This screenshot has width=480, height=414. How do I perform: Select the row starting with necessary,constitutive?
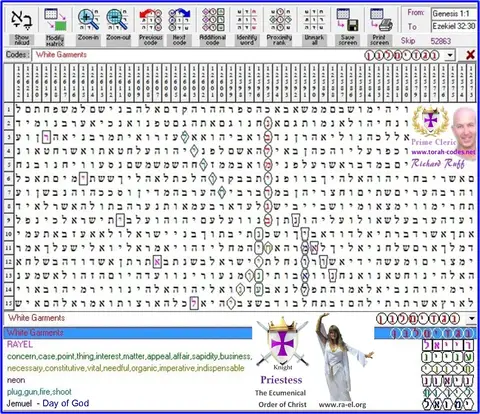(x=126, y=368)
